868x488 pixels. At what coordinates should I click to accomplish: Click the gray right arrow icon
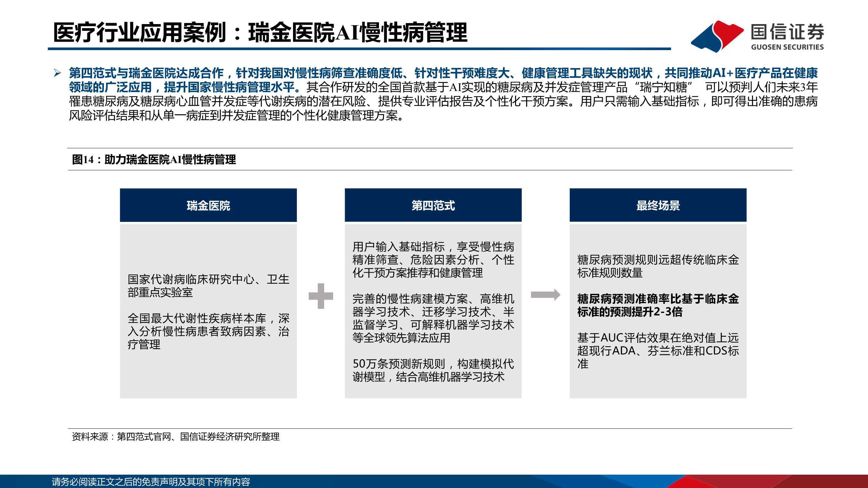(546, 295)
